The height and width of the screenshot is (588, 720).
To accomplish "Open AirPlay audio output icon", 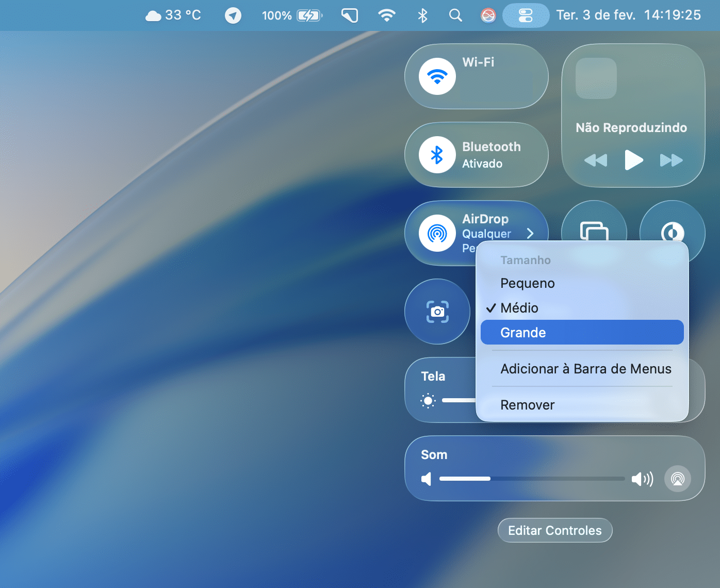I will coord(677,479).
